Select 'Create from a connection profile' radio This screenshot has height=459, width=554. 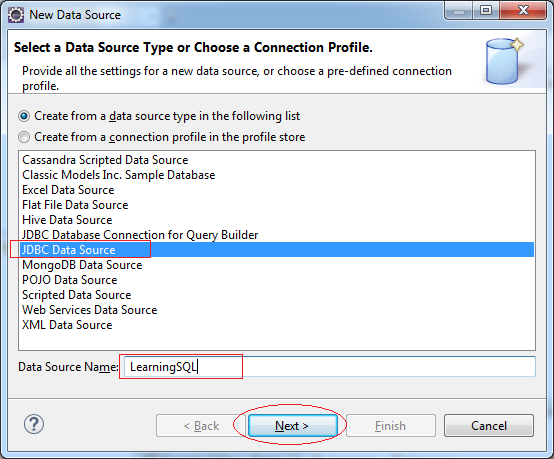(x=24, y=137)
